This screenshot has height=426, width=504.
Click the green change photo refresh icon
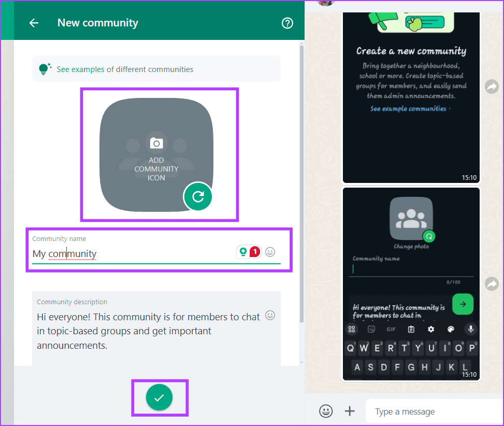[x=197, y=196]
